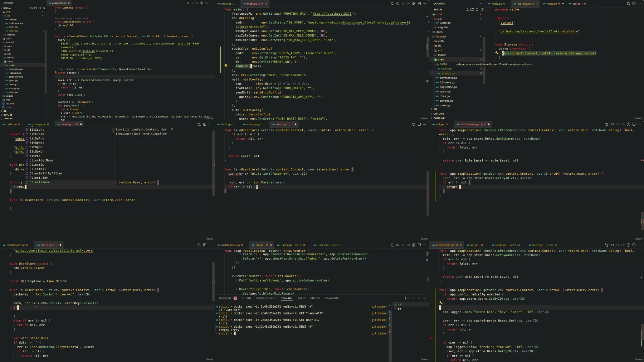Open the PORTS panel tab
The image size is (644, 362).
302,298
